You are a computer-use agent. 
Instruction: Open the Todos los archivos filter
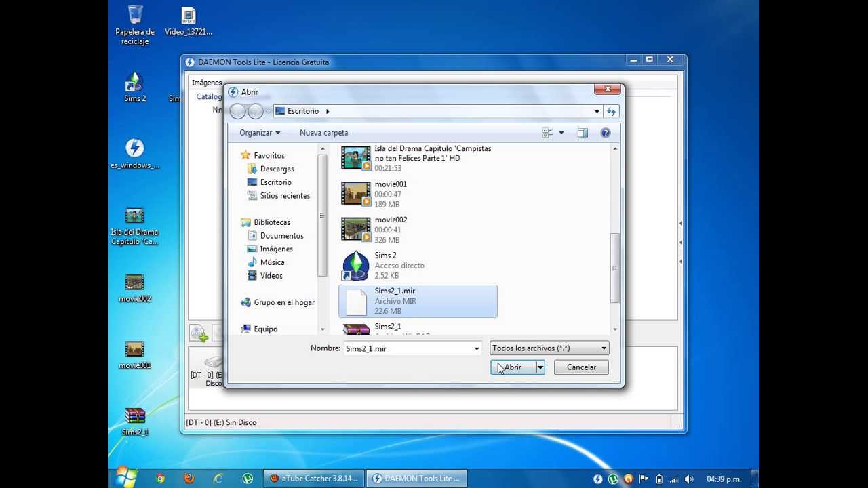(x=549, y=348)
